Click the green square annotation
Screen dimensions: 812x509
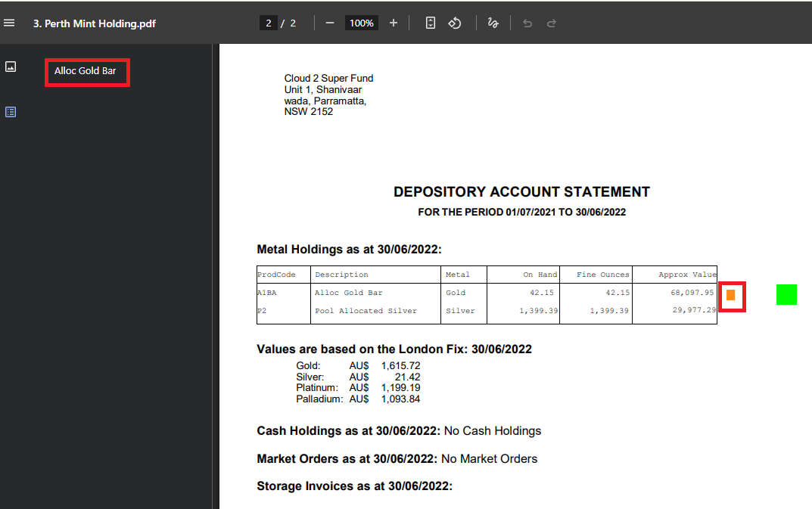786,295
